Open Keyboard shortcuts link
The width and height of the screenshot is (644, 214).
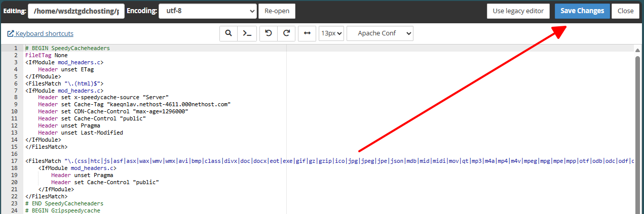pyautogui.click(x=41, y=34)
